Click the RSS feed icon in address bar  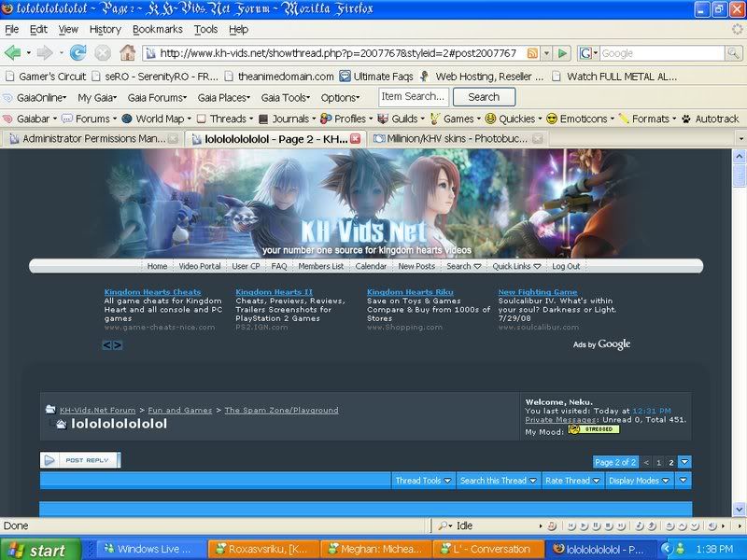[532, 53]
